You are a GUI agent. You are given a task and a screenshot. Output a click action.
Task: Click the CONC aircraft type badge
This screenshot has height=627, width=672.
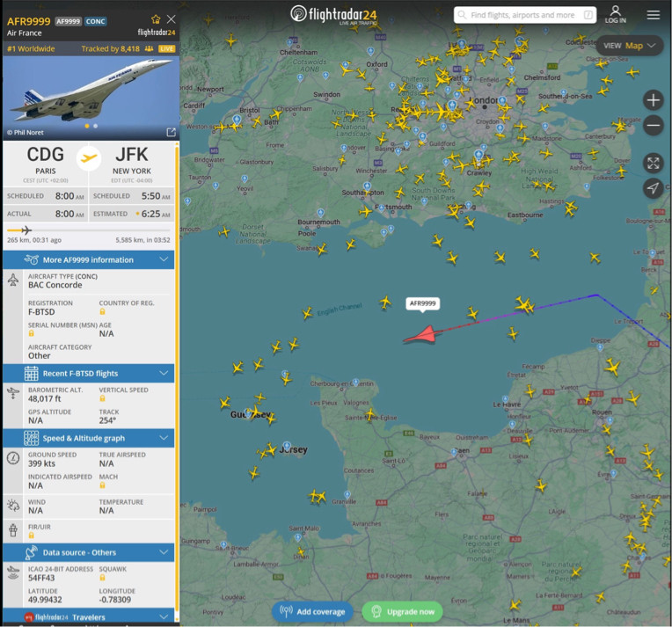coord(95,21)
